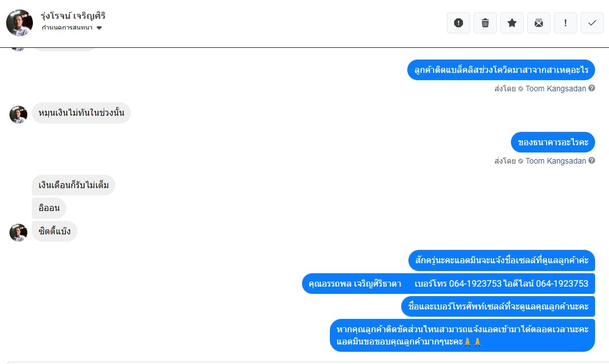Viewport: 609px width, 364px height.
Task: Click the avatar beside ซิตตี้แบ้ง message
Action: (x=18, y=233)
